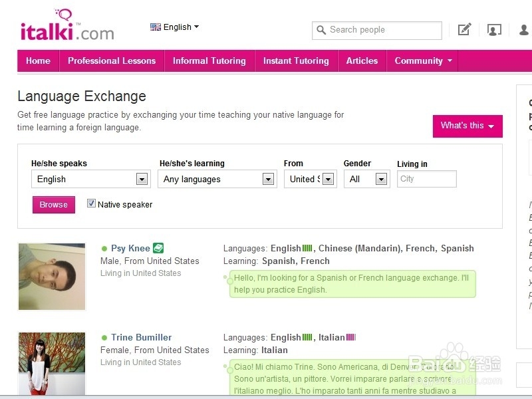Click 'Learning: Italian' text

(255, 350)
